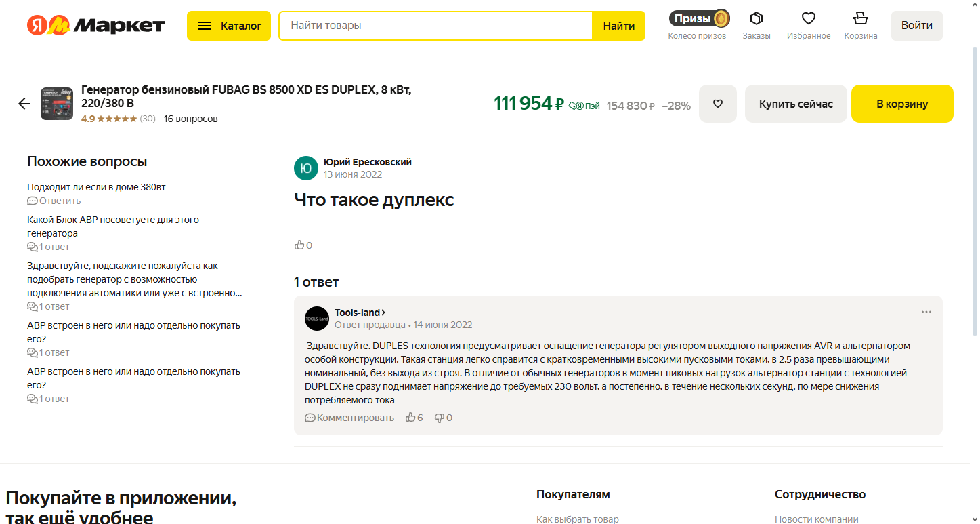Add product to favorites via heart button
This screenshot has width=980, height=524.
tap(717, 104)
